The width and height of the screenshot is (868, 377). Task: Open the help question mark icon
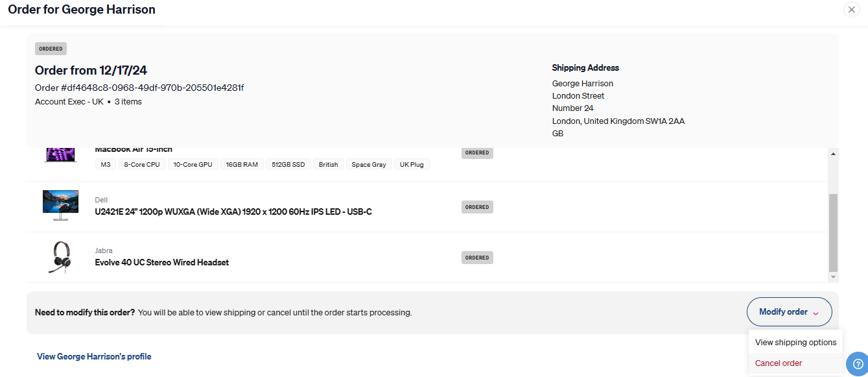pyautogui.click(x=857, y=363)
